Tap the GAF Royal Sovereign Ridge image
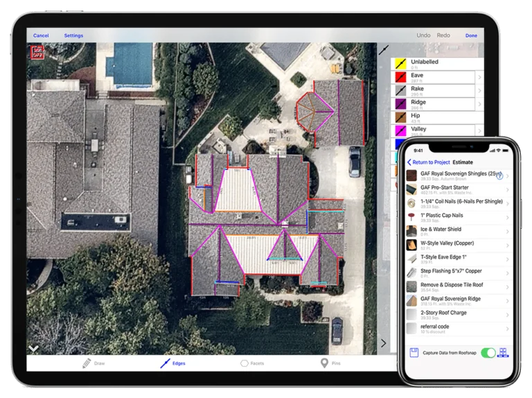This screenshot has width=532, height=398. pyautogui.click(x=411, y=301)
